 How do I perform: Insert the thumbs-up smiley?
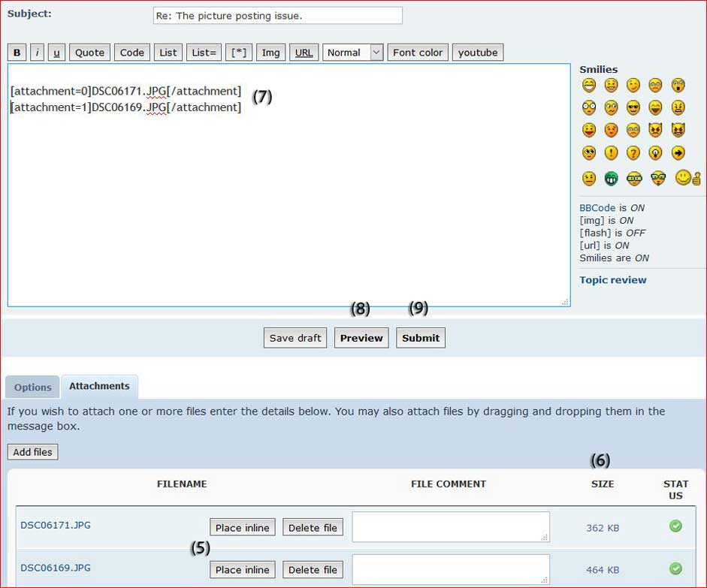(x=687, y=178)
